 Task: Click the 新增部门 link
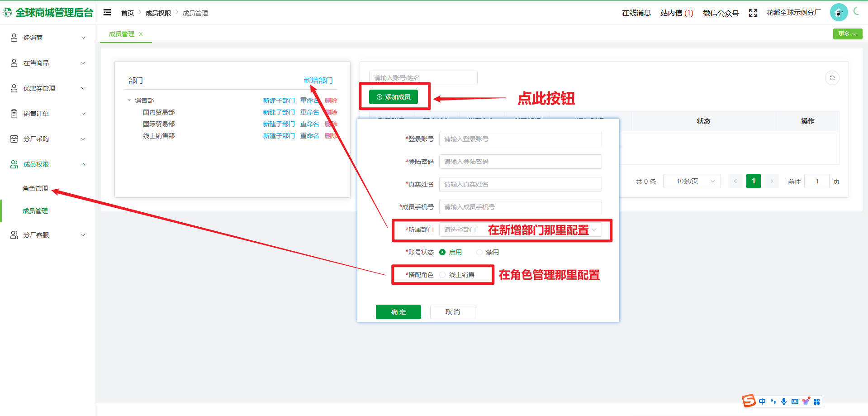click(318, 80)
